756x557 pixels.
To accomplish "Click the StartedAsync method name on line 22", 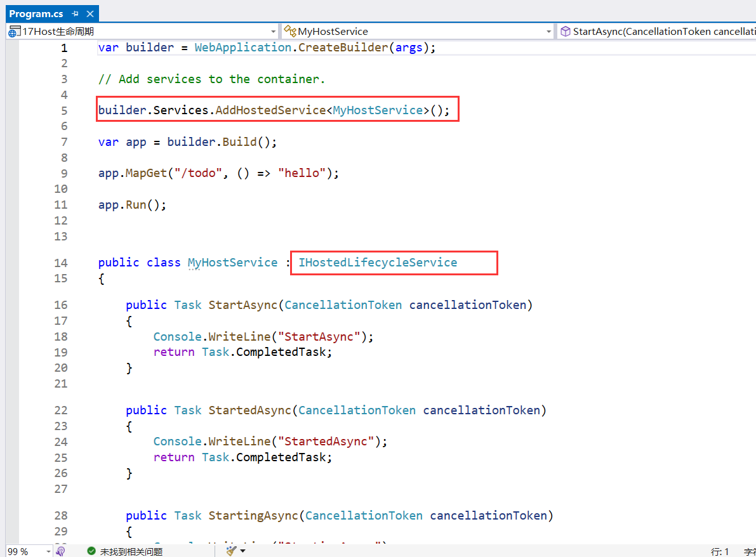I will click(249, 410).
